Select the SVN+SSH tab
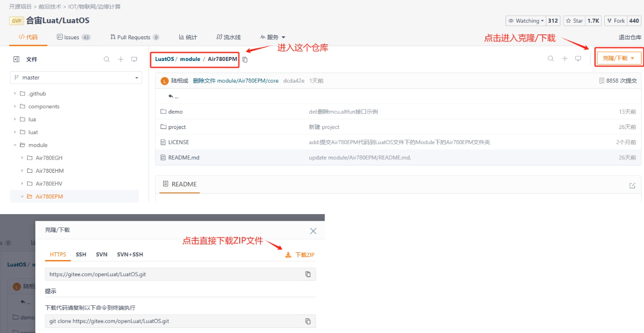The width and height of the screenshot is (644, 333). 130,254
